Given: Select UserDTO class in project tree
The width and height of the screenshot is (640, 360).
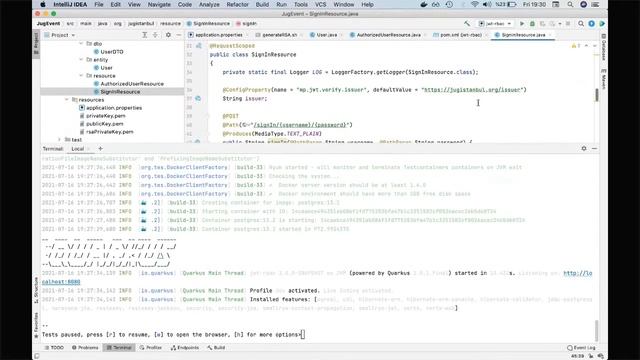Looking at the screenshot, I should [x=112, y=52].
